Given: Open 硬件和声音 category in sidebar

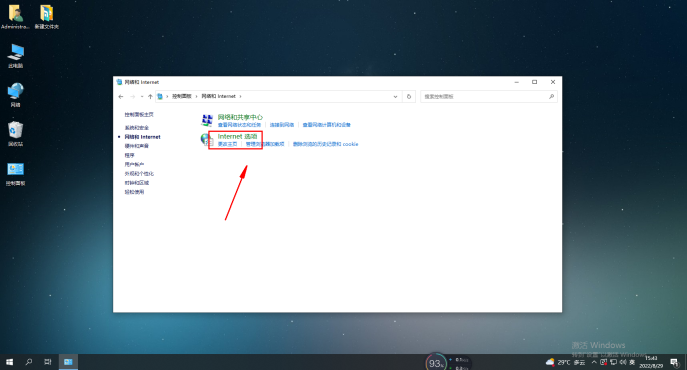Looking at the screenshot, I should (137, 146).
